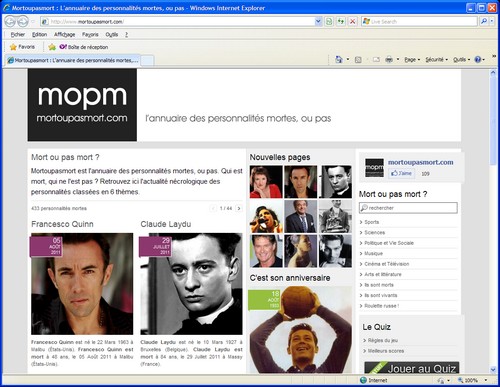Click Francesco Quinn large portrait

(82, 284)
